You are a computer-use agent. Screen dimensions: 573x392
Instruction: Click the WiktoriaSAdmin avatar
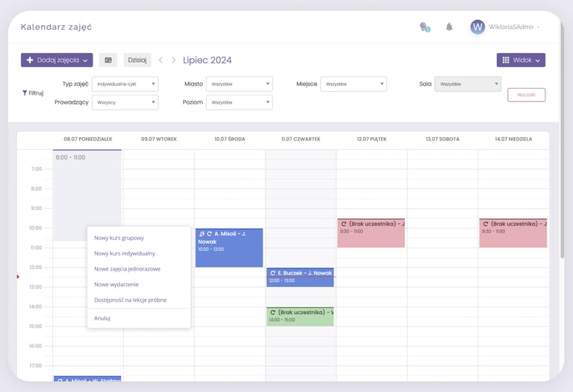tap(477, 27)
